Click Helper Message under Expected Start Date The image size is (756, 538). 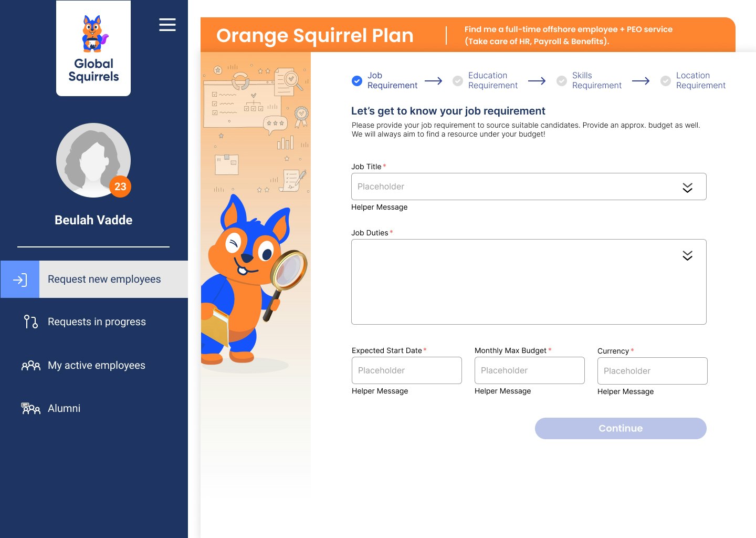pyautogui.click(x=380, y=391)
